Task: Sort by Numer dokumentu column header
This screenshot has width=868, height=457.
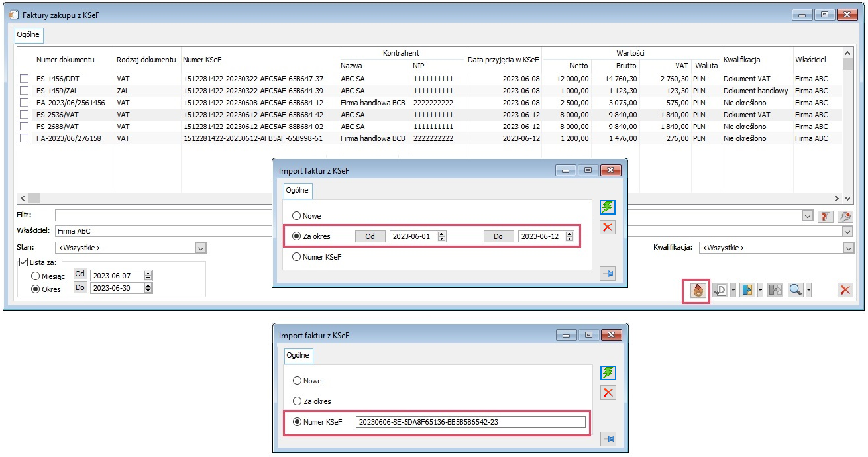Action: coord(66,60)
